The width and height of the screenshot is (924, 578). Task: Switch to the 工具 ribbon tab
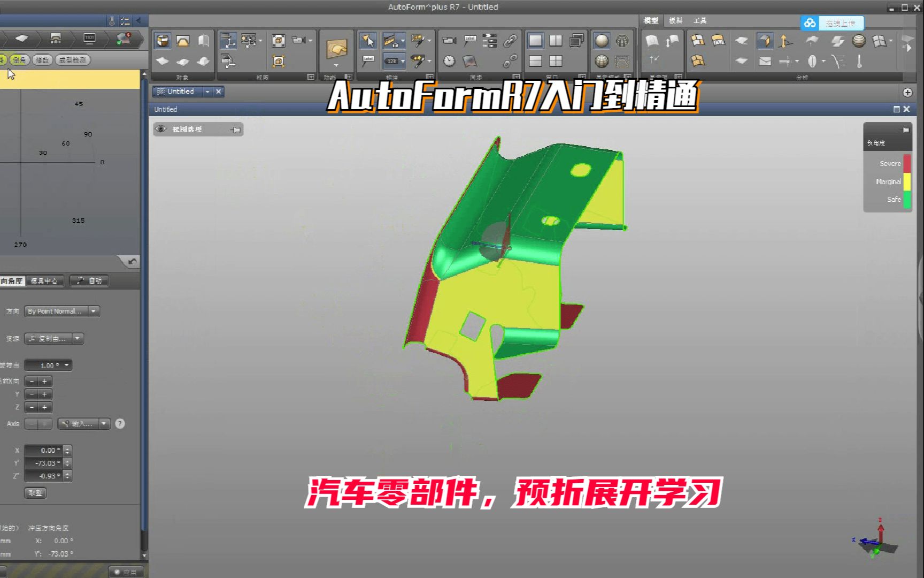point(700,20)
